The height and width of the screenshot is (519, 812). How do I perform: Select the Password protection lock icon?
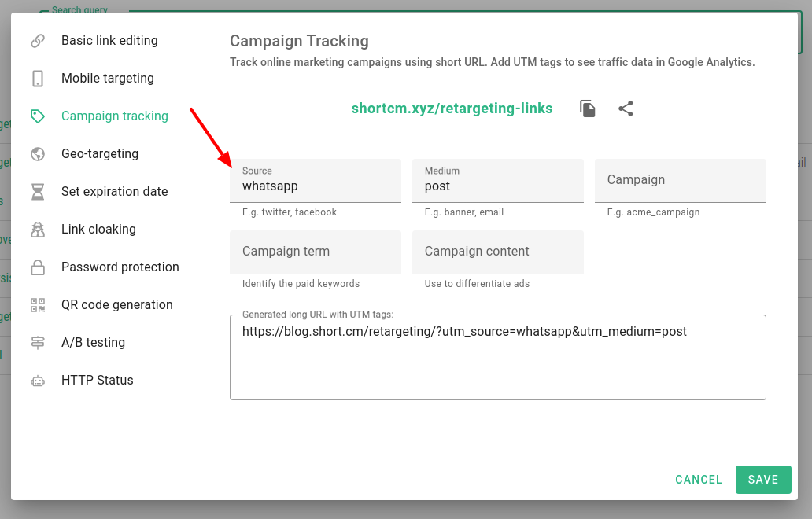click(38, 267)
